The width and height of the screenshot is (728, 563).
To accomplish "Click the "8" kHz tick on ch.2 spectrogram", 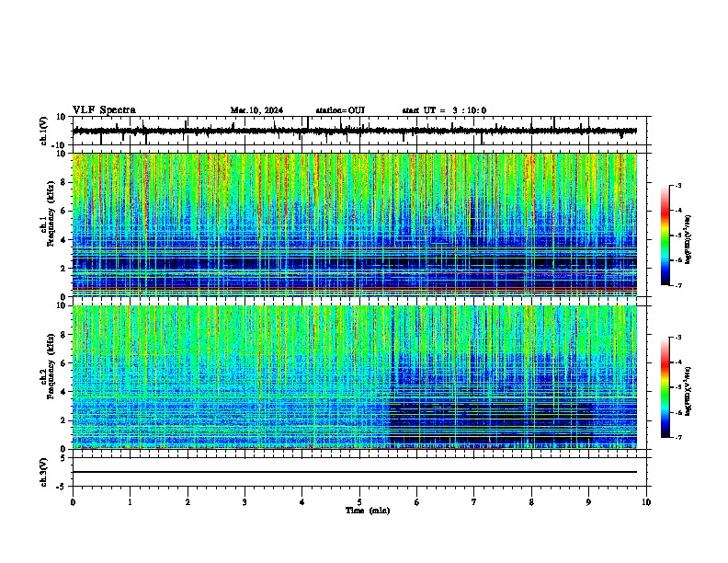I will pos(63,335).
